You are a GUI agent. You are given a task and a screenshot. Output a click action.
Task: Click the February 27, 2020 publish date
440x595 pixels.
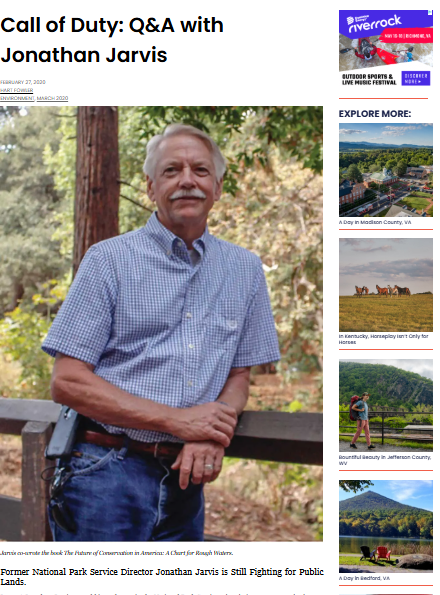[x=23, y=82]
